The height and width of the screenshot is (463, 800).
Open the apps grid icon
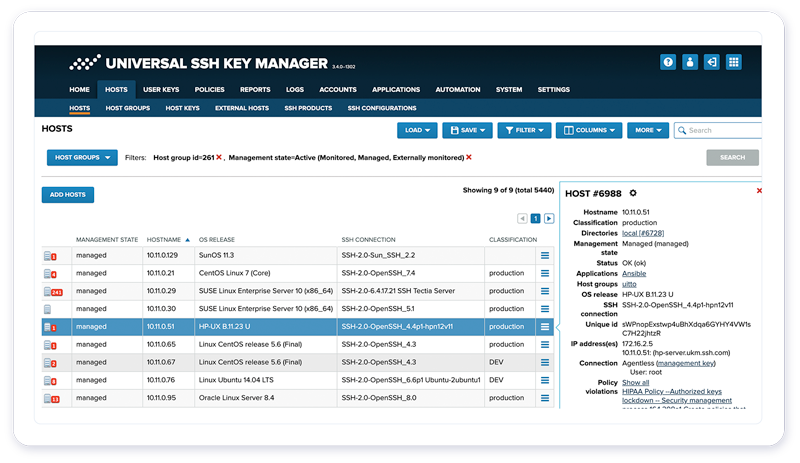(733, 62)
